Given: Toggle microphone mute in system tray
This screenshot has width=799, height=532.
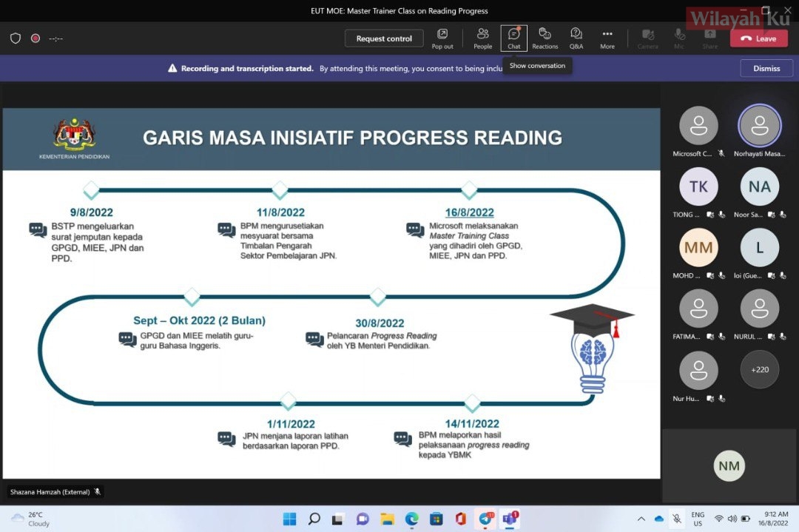Looking at the screenshot, I should click(676, 519).
